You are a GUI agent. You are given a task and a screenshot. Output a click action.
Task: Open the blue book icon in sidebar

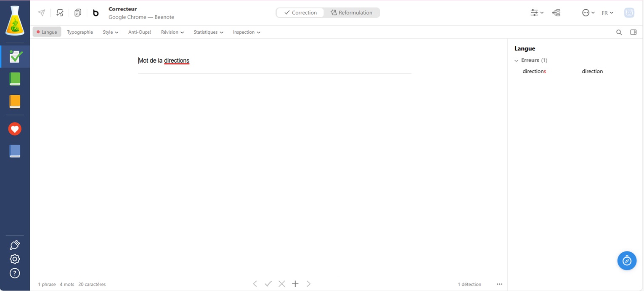(x=15, y=151)
